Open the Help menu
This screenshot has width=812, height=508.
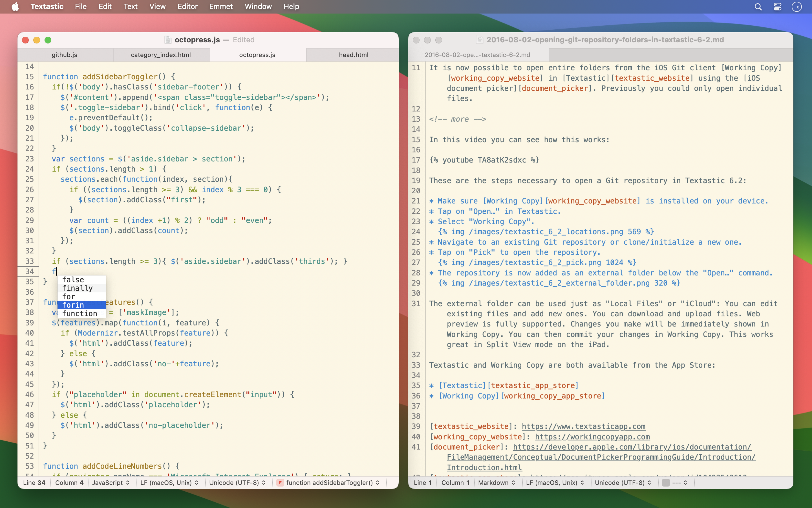click(x=291, y=6)
